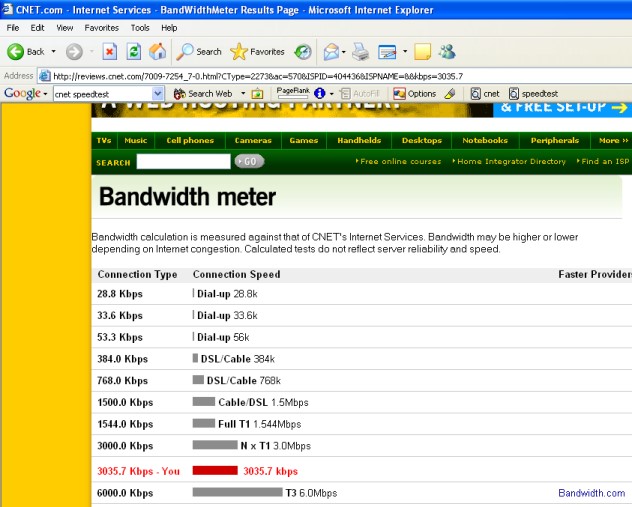Go to the Notebooks category
The image size is (632, 507).
(485, 140)
